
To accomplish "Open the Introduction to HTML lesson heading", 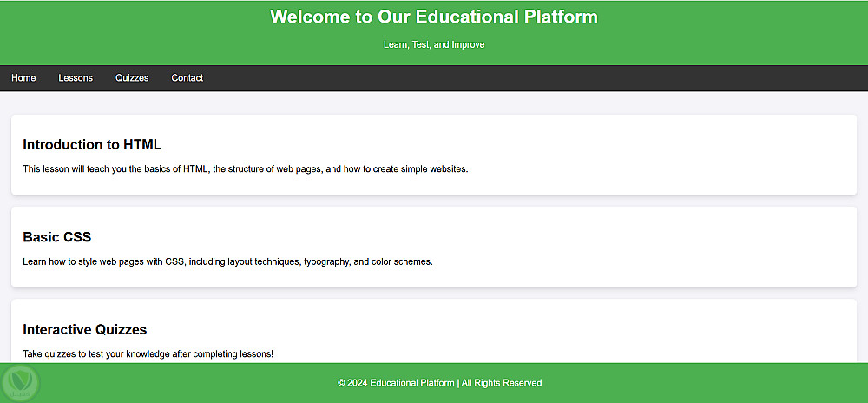I will 92,144.
